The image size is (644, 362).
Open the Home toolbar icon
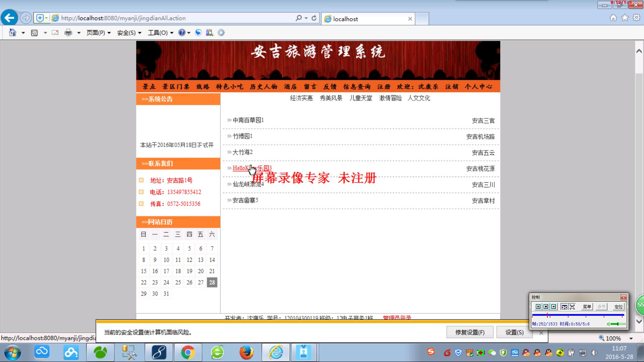tap(12, 33)
